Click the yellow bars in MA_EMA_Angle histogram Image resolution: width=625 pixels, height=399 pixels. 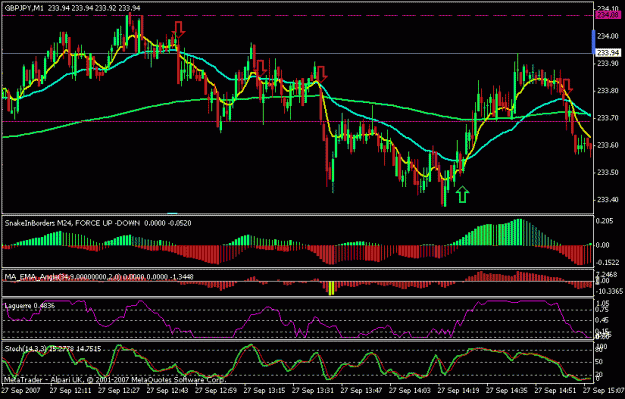(x=330, y=288)
